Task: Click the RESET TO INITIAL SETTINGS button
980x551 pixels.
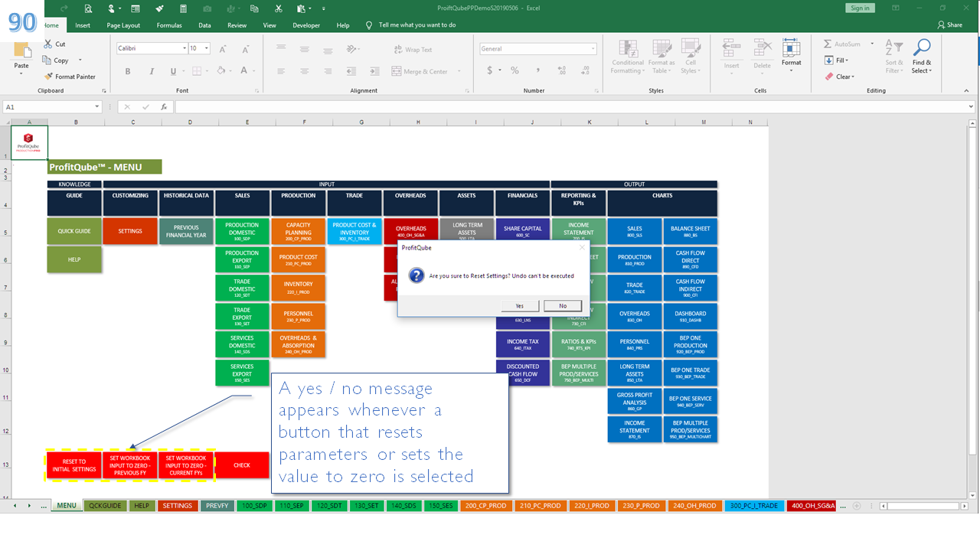Action: pos(74,465)
